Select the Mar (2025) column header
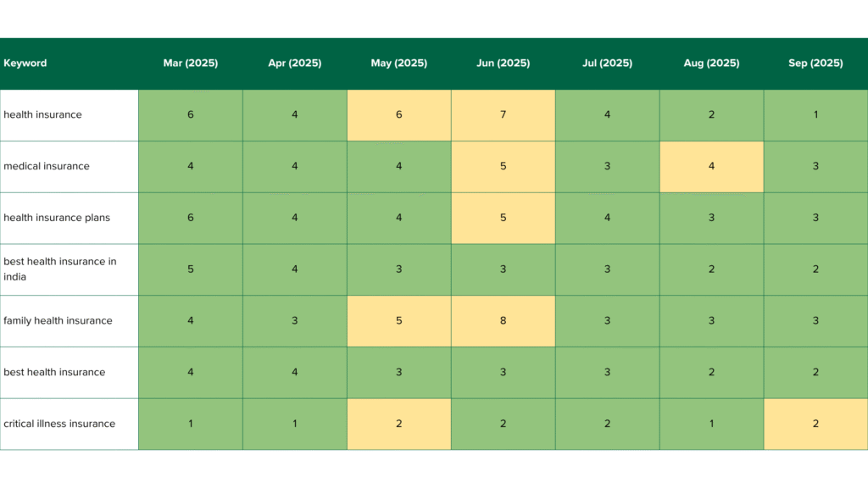 click(190, 64)
